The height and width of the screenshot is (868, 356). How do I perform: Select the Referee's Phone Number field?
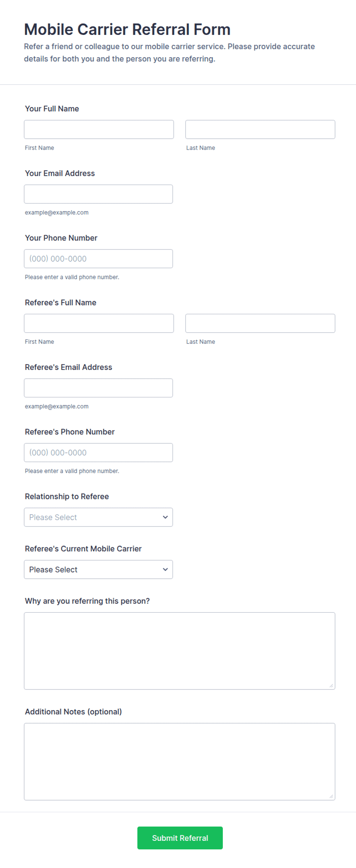click(98, 453)
